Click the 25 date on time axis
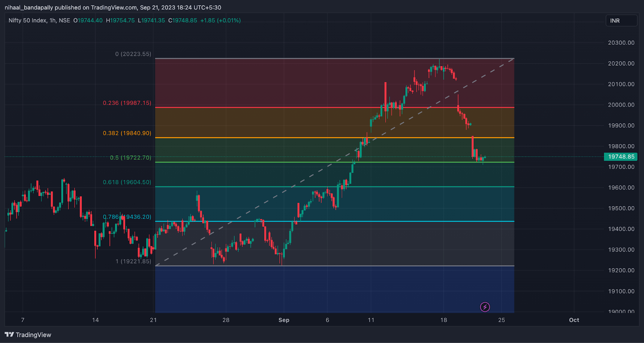Image resolution: width=644 pixels, height=343 pixels. (x=502, y=320)
